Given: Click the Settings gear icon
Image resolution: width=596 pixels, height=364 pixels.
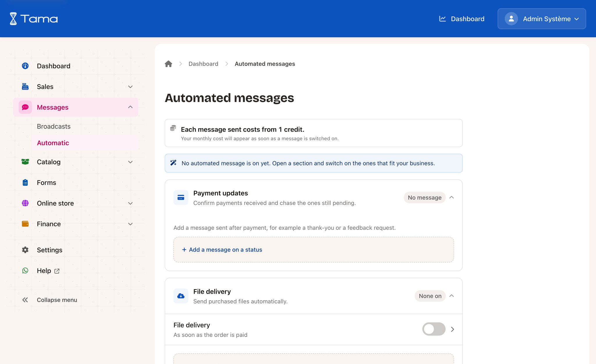Looking at the screenshot, I should pos(25,250).
